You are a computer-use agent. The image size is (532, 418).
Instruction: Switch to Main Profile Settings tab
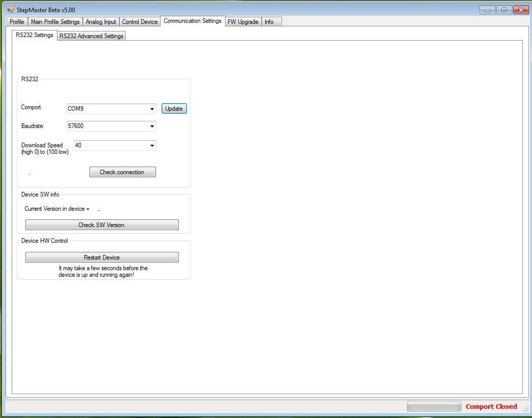(55, 22)
